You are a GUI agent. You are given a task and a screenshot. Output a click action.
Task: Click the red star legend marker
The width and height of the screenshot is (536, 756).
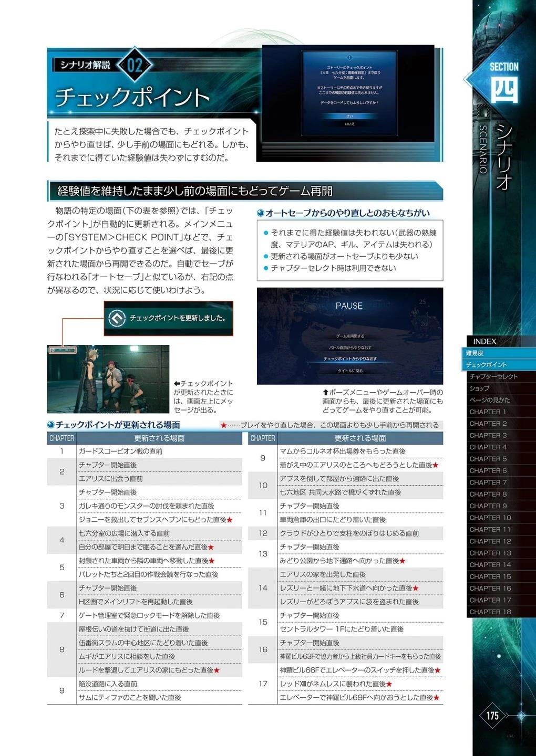(x=223, y=425)
